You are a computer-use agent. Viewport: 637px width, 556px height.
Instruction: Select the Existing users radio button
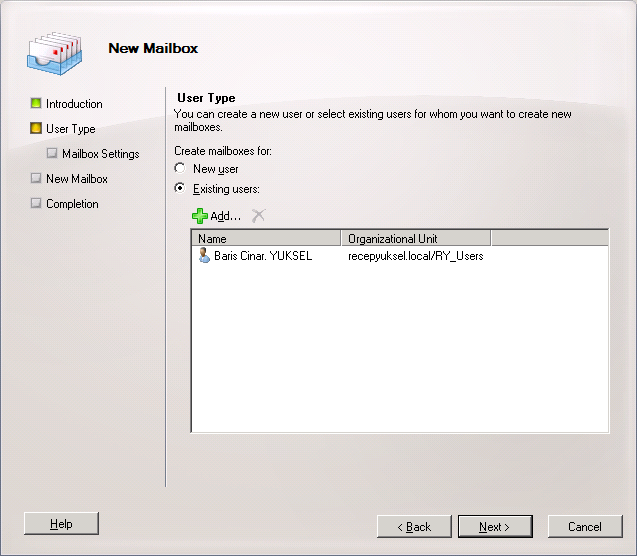[180, 188]
